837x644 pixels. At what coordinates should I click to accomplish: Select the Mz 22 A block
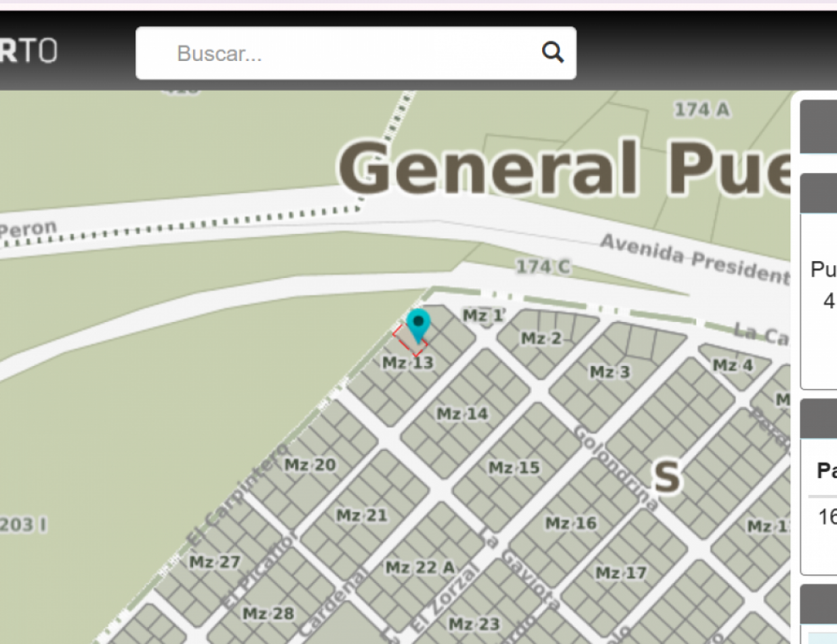coord(420,567)
